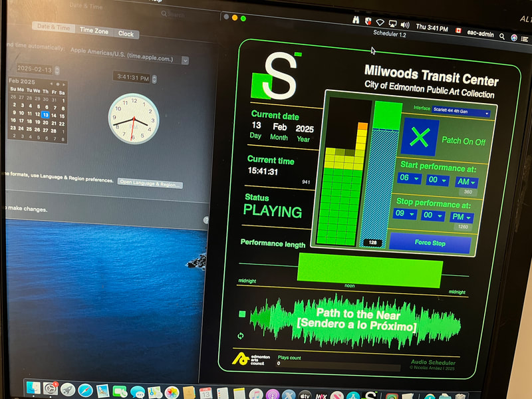This screenshot has width=532, height=399.
Task: Click the Plays count field
Action: [x=338, y=365]
